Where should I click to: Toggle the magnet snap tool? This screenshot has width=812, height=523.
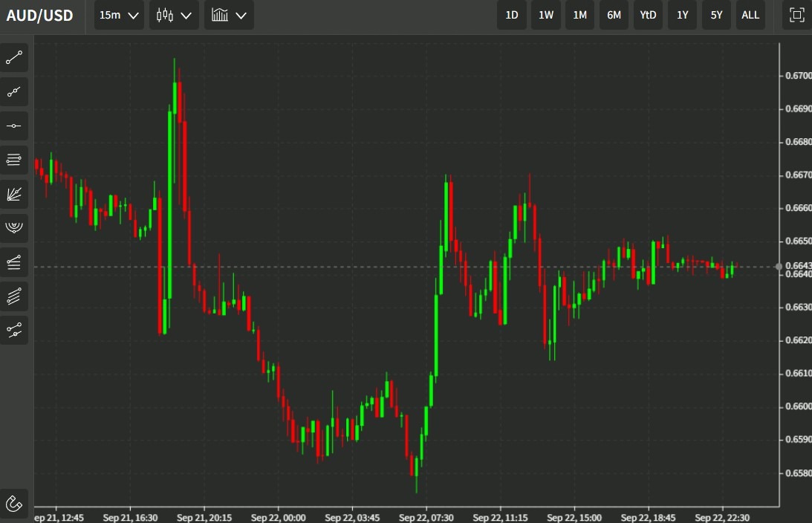(14, 504)
